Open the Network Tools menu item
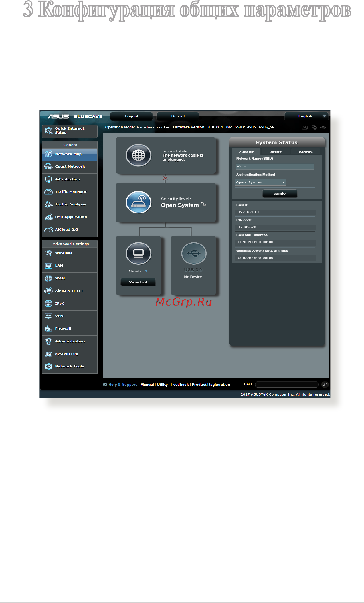364x603 pixels. [x=70, y=366]
